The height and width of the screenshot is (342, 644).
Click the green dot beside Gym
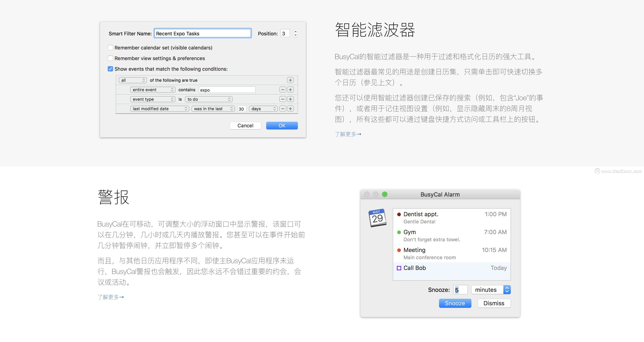[399, 232]
